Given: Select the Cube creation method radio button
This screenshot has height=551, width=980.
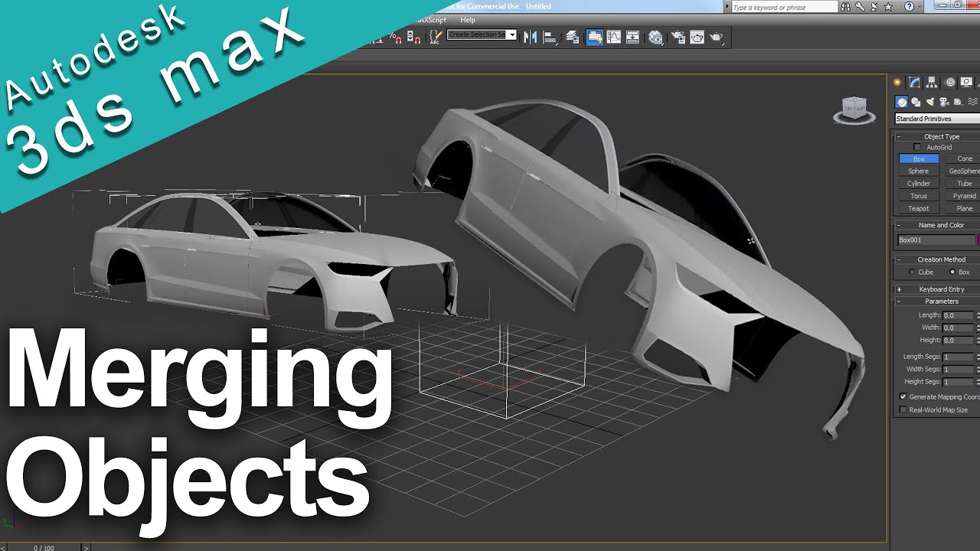Looking at the screenshot, I should point(911,272).
